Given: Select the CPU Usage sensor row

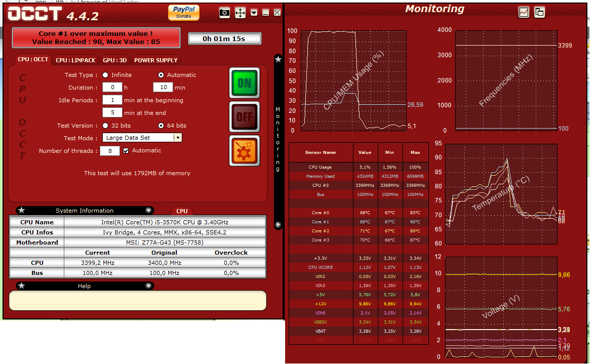Looking at the screenshot, I should 359,167.
